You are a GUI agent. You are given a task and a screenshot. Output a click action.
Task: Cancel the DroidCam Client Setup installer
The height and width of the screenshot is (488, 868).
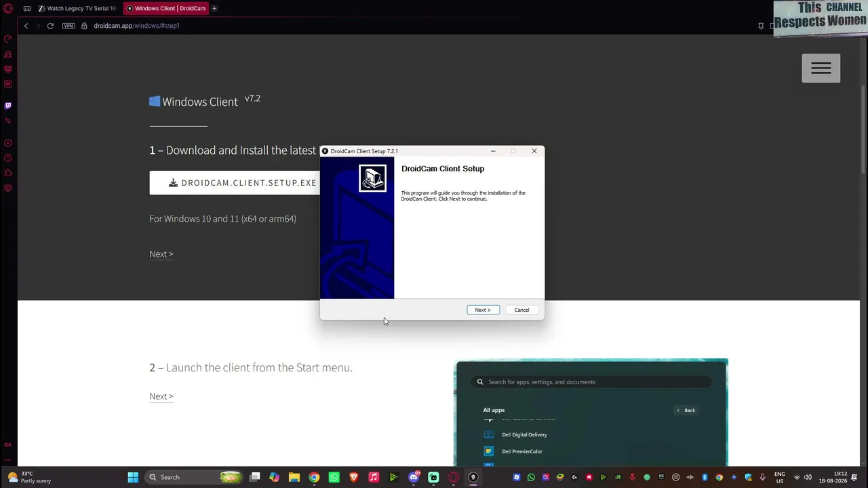coord(521,310)
